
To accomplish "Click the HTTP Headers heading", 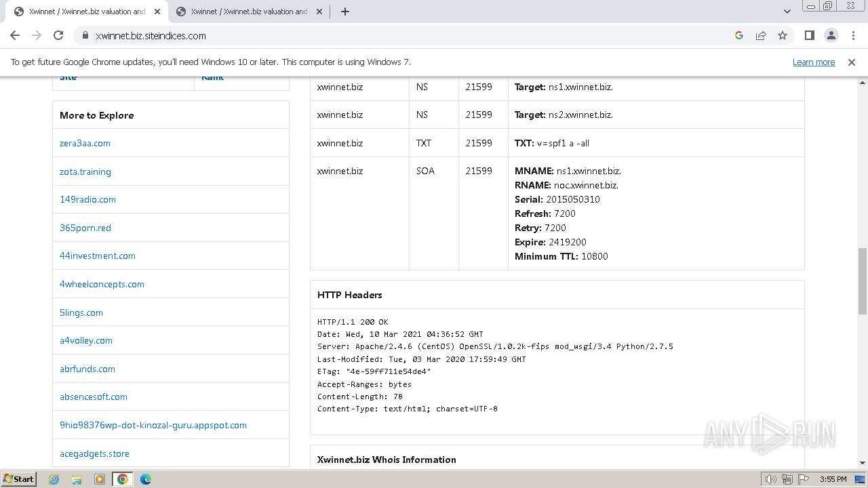I will click(350, 295).
